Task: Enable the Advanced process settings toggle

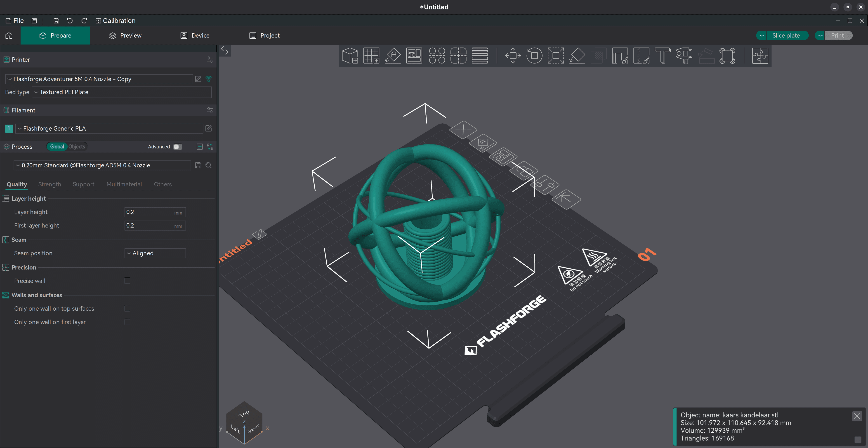Action: tap(177, 147)
